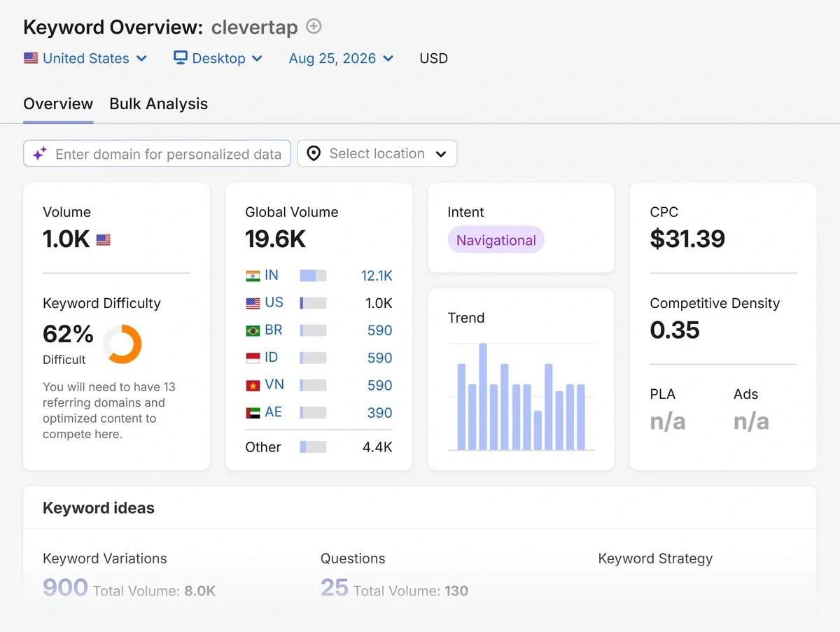
Task: Open the ID country link
Action: (x=272, y=357)
